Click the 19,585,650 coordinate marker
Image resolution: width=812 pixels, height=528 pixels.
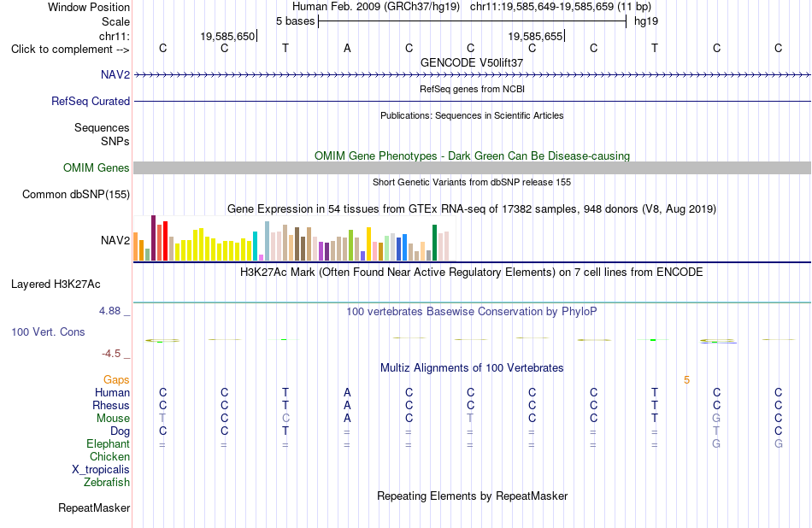pyautogui.click(x=228, y=36)
